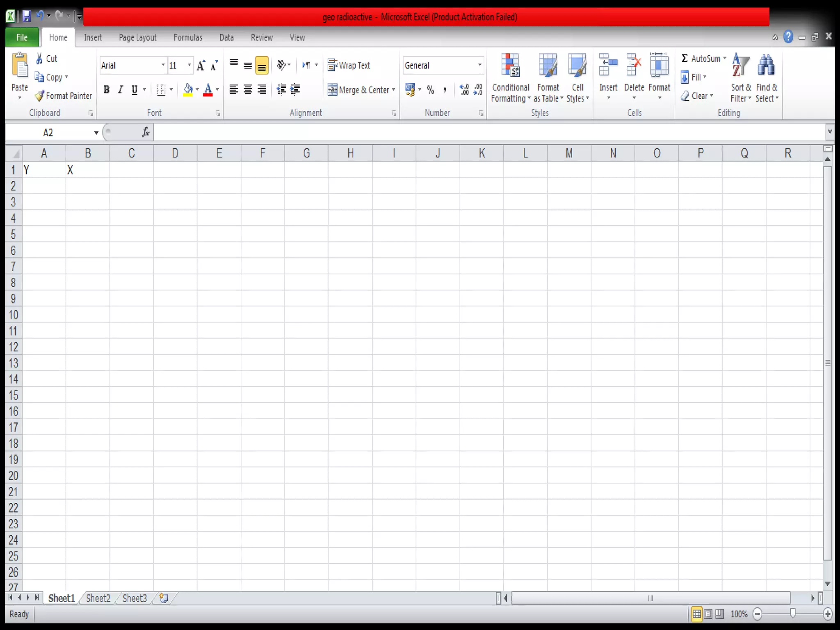Toggle Bold formatting
The image size is (840, 630).
107,90
